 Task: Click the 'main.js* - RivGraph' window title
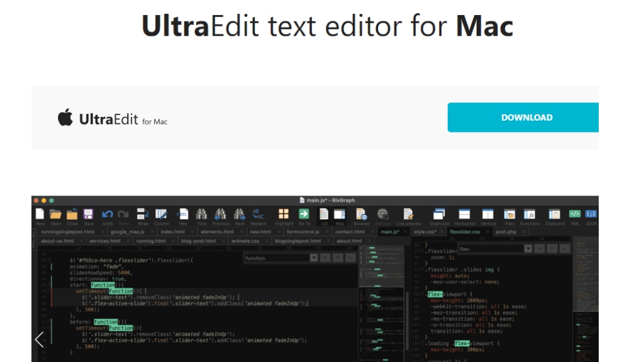327,200
